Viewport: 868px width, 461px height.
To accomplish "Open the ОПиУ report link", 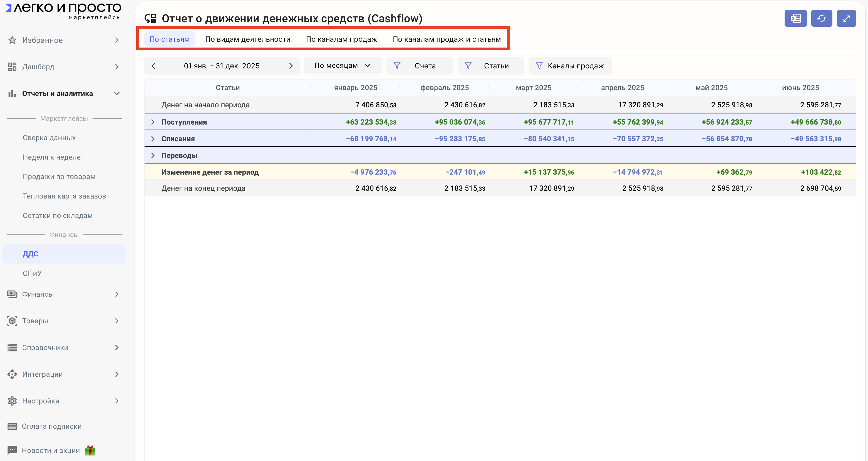I will pos(32,273).
